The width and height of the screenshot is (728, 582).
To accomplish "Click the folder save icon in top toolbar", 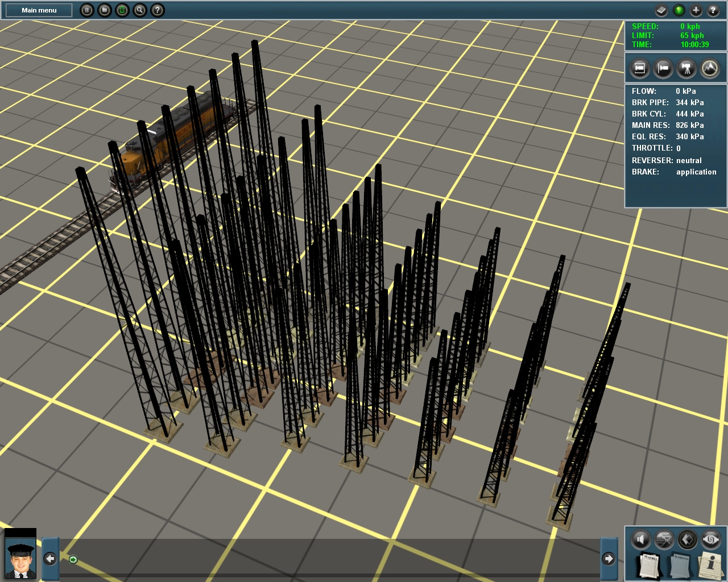I will tap(105, 10).
